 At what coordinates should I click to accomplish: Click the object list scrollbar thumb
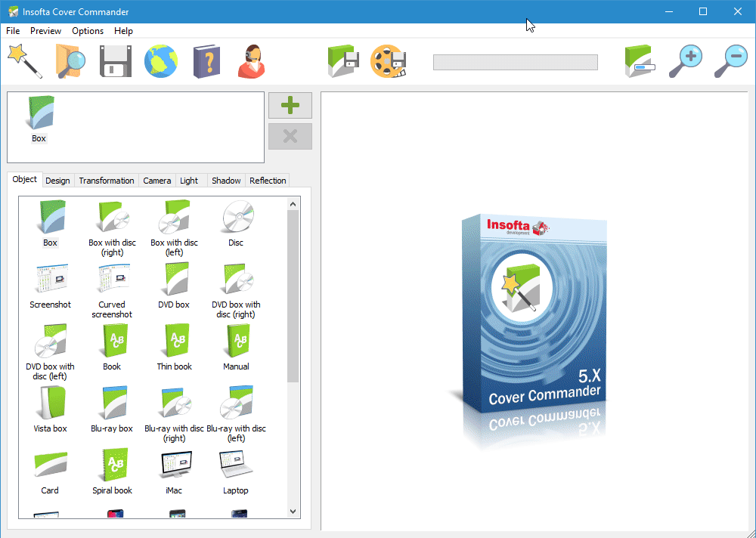click(x=293, y=296)
